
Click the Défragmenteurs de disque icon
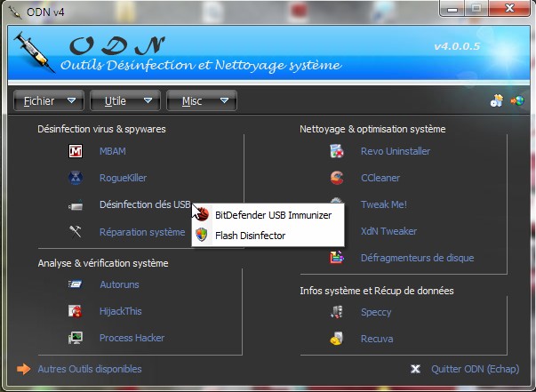(x=337, y=258)
